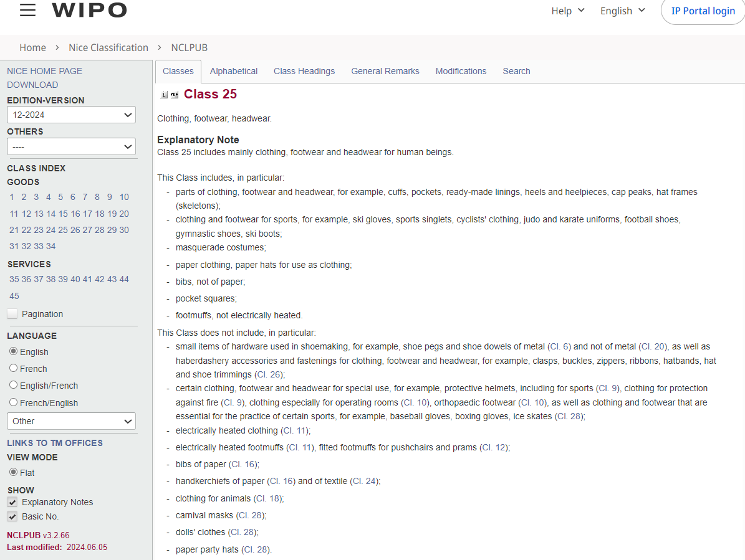This screenshot has height=560, width=745.
Task: Open the Other language dropdown
Action: [71, 421]
